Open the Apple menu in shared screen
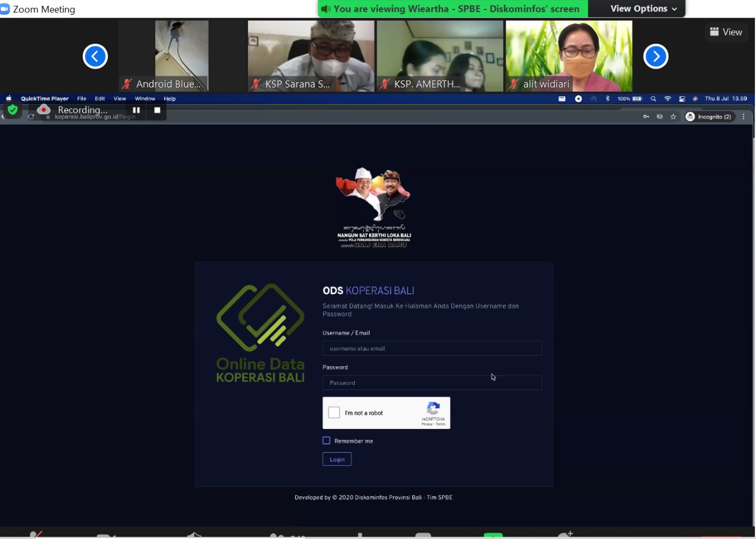Screen dimensions: 756x539 (x=8, y=99)
